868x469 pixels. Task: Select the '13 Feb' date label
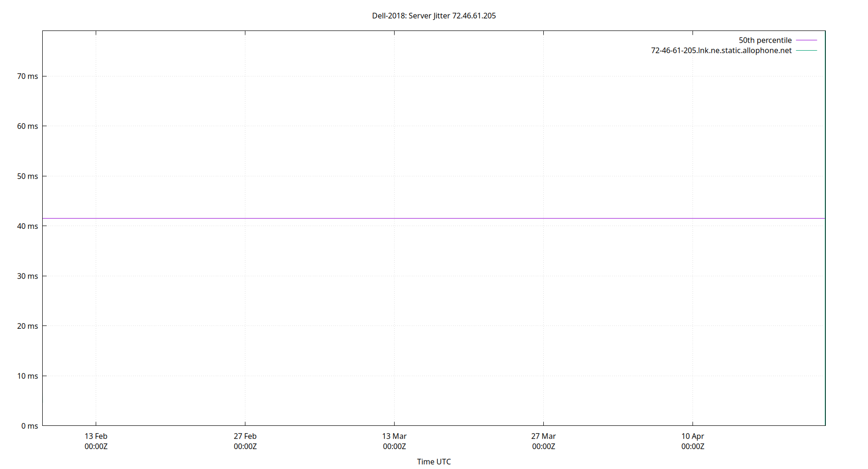click(96, 436)
